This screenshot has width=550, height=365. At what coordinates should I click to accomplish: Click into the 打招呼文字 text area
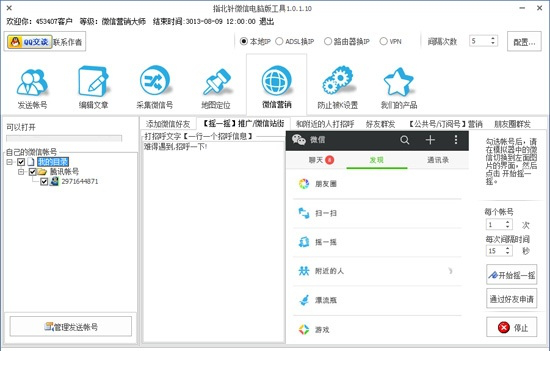pyautogui.click(x=213, y=242)
